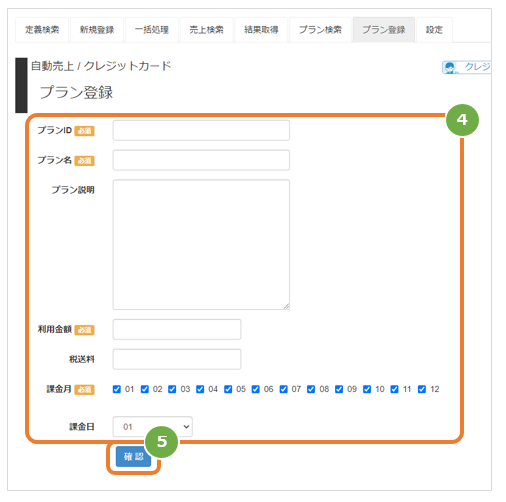Click the クレジ link with avatar icon
Screen dimensions: 506x502
coord(466,67)
